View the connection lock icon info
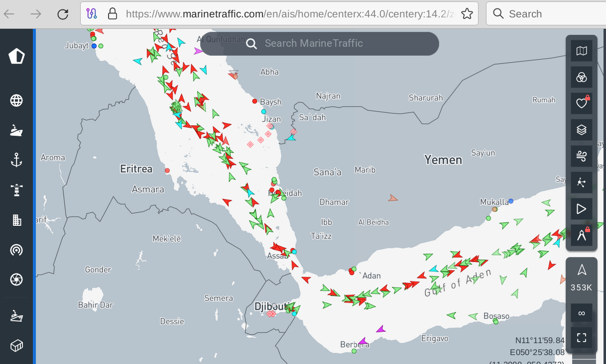The image size is (606, 364). pyautogui.click(x=113, y=13)
